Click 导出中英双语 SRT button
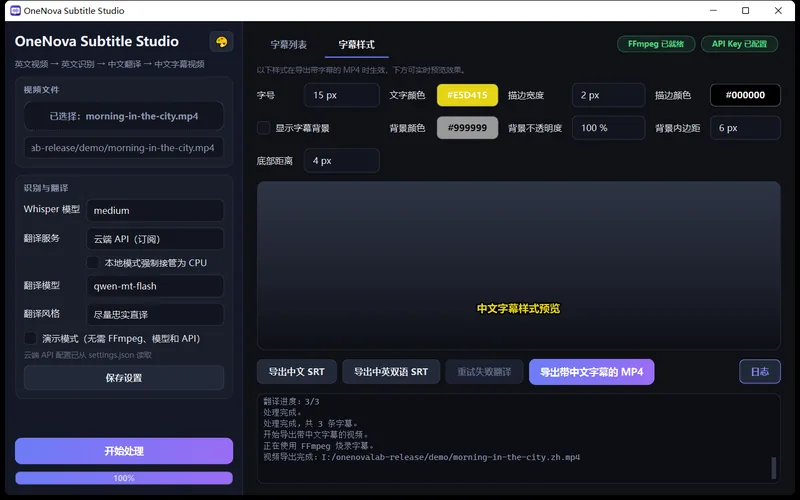 (391, 372)
